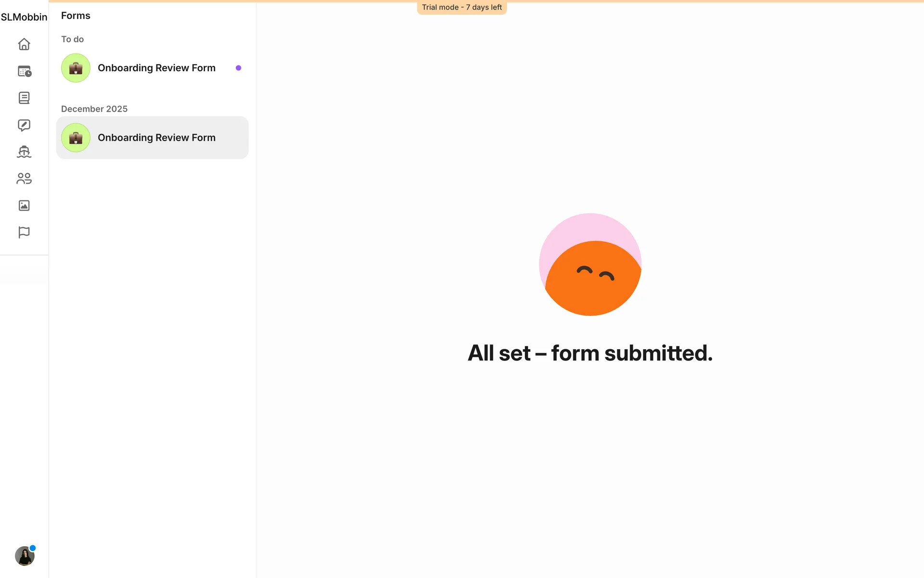Click briefcase icon of December 2025 form
This screenshot has width=924, height=578.
(76, 138)
